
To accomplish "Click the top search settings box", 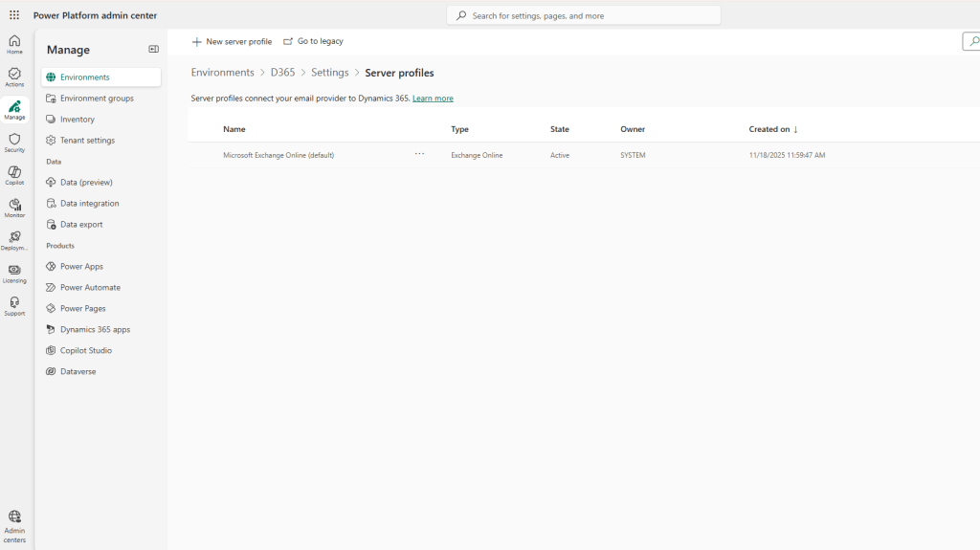I will pos(584,15).
